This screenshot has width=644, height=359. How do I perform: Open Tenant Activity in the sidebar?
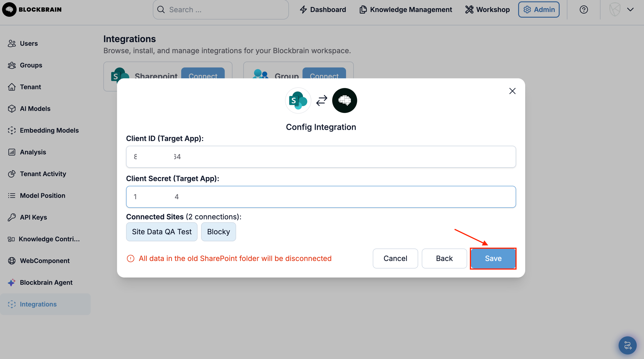43,174
